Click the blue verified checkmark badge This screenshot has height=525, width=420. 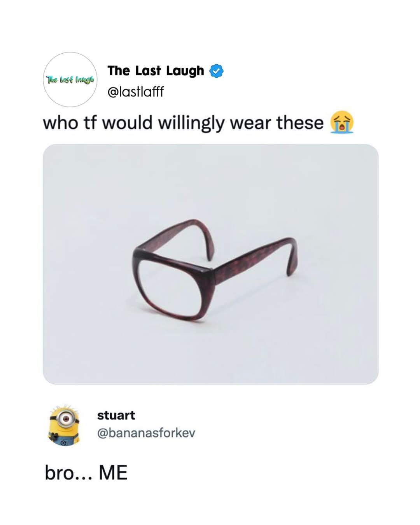pos(217,71)
